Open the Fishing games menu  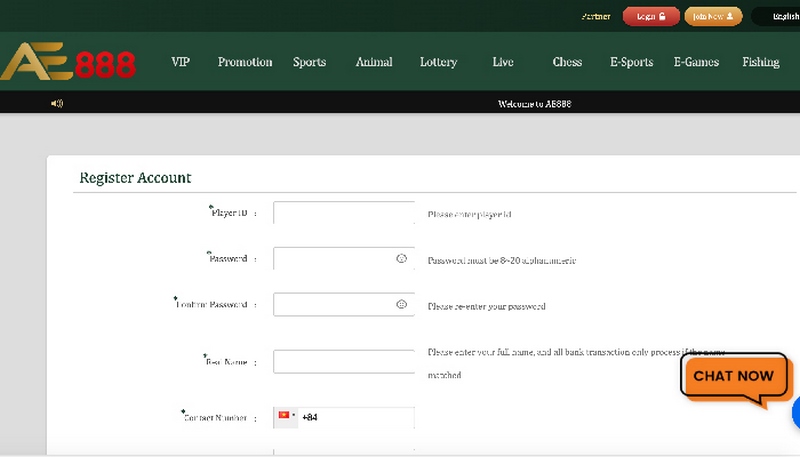coord(760,62)
